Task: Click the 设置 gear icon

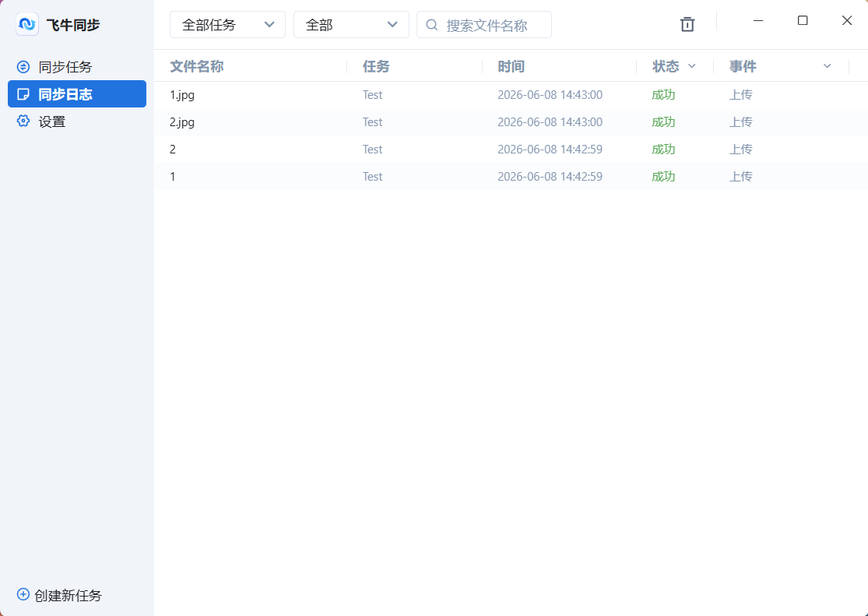Action: click(23, 121)
